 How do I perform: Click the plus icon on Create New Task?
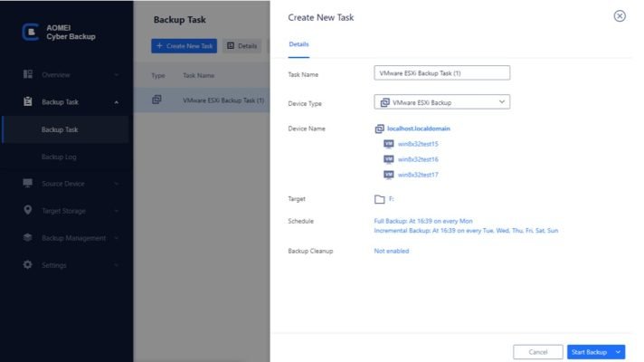(160, 45)
